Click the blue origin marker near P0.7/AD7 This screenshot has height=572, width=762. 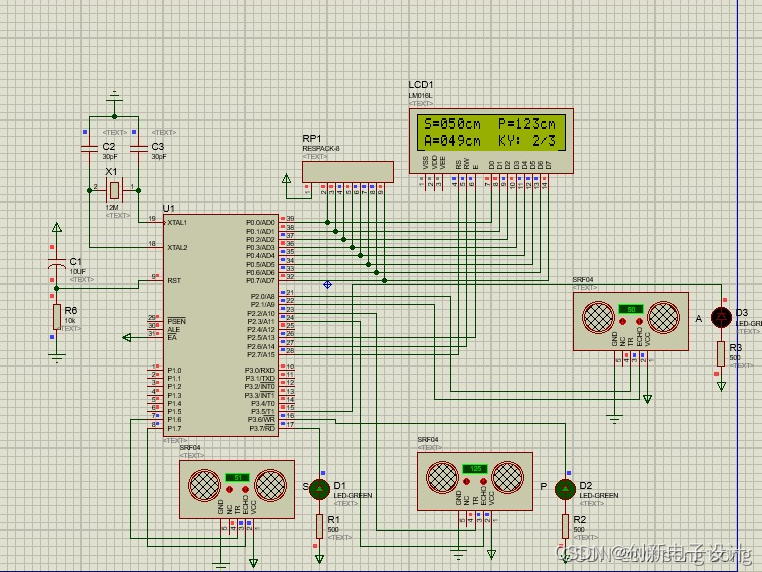tap(328, 285)
